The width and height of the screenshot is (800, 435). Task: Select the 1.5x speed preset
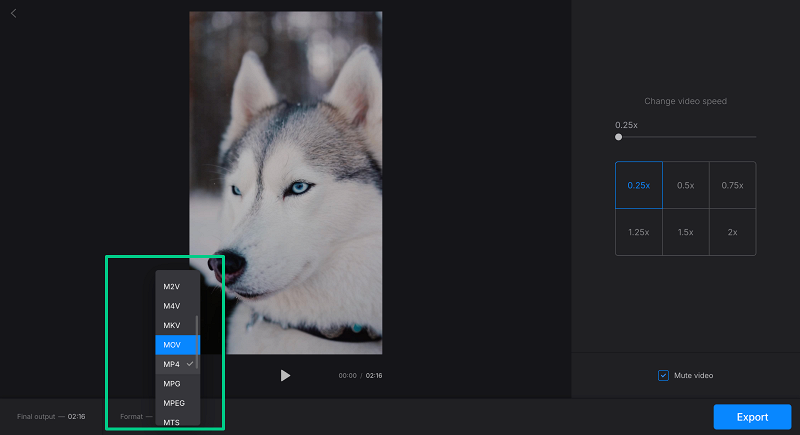tap(686, 232)
